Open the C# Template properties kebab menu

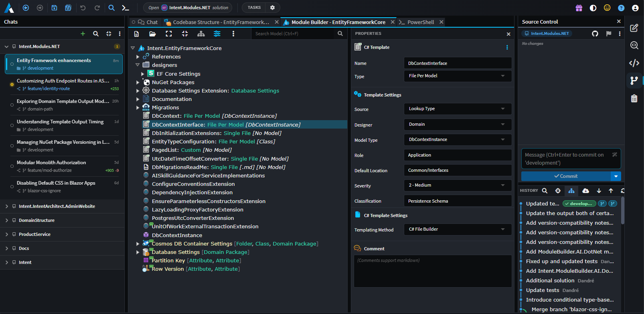click(x=507, y=47)
